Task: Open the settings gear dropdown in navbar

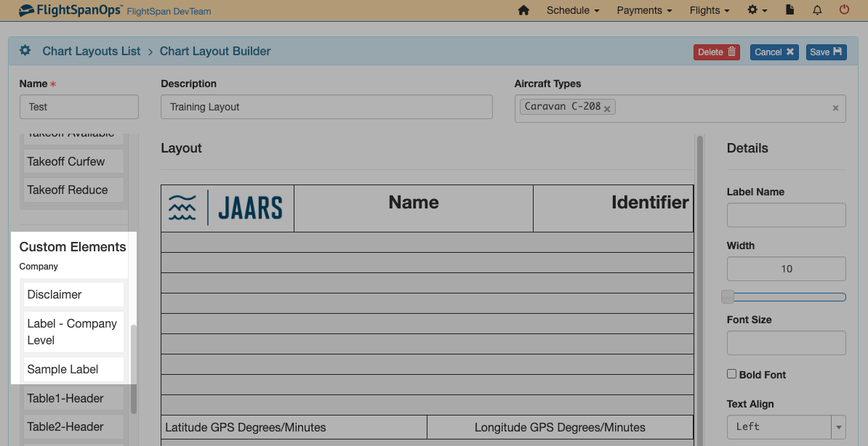Action: click(x=757, y=10)
